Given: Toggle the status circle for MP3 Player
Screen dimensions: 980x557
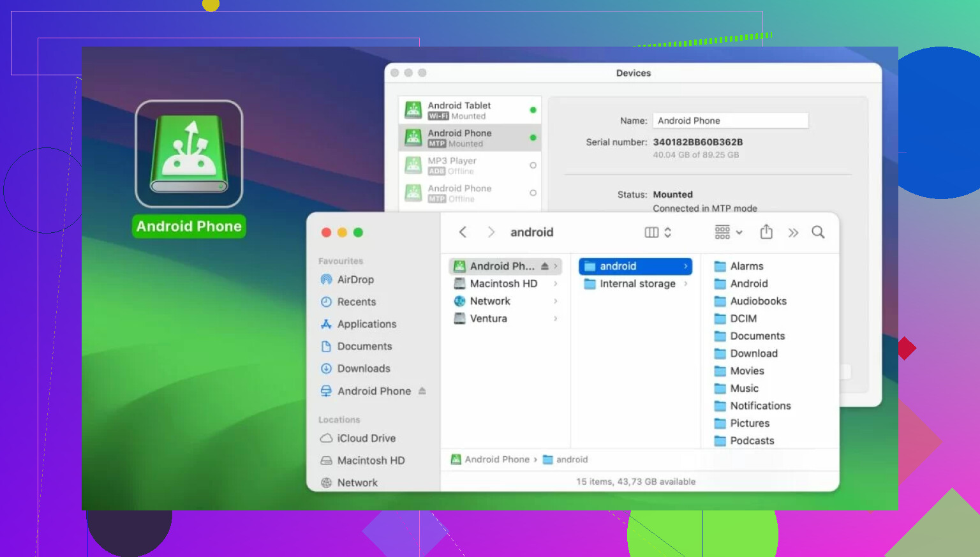Looking at the screenshot, I should (533, 165).
